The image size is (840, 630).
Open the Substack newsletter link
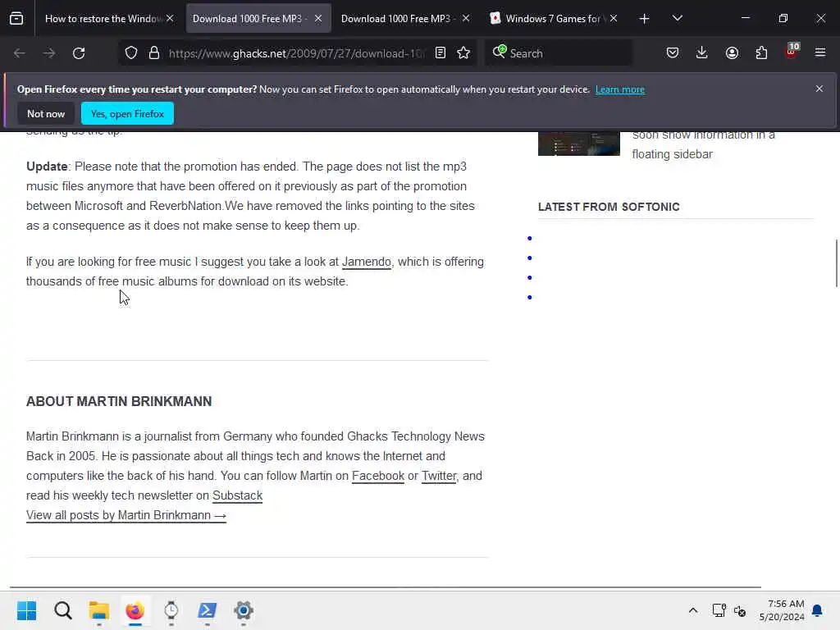pos(237,495)
